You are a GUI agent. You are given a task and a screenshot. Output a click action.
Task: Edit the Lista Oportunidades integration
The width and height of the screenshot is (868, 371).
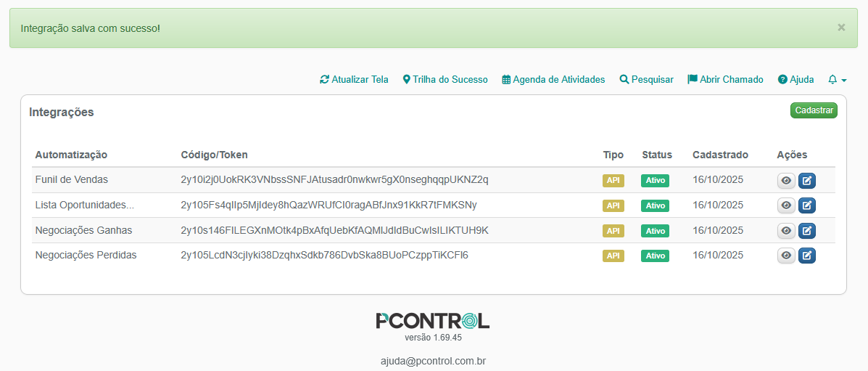[x=806, y=205]
